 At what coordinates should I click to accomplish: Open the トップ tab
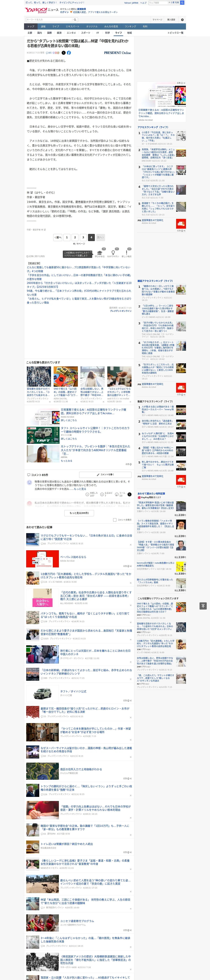coord(31,27)
